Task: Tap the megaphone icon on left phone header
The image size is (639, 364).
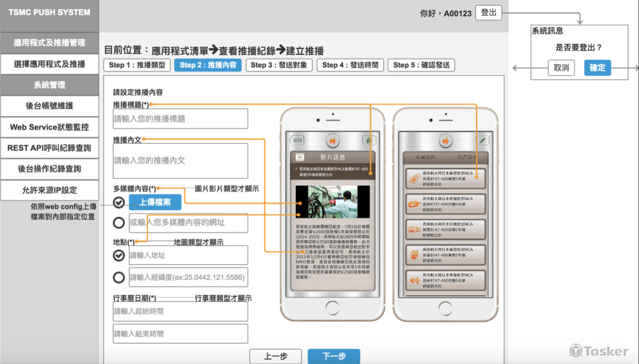Action: (332, 140)
